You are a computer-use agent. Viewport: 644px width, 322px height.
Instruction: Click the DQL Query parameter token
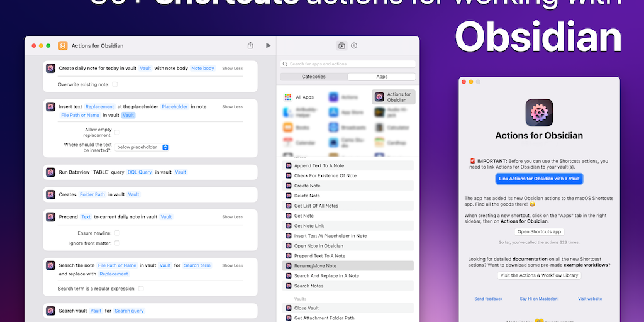click(140, 172)
